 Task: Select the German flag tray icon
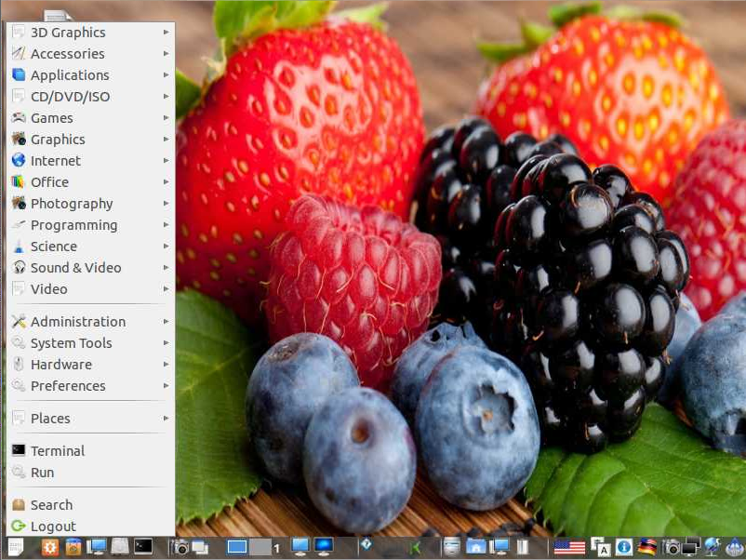click(x=647, y=547)
